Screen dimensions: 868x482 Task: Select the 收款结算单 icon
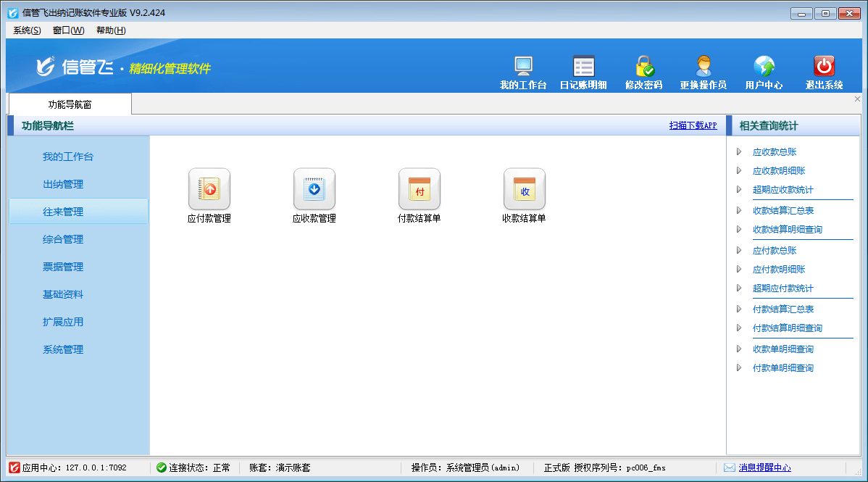[524, 190]
